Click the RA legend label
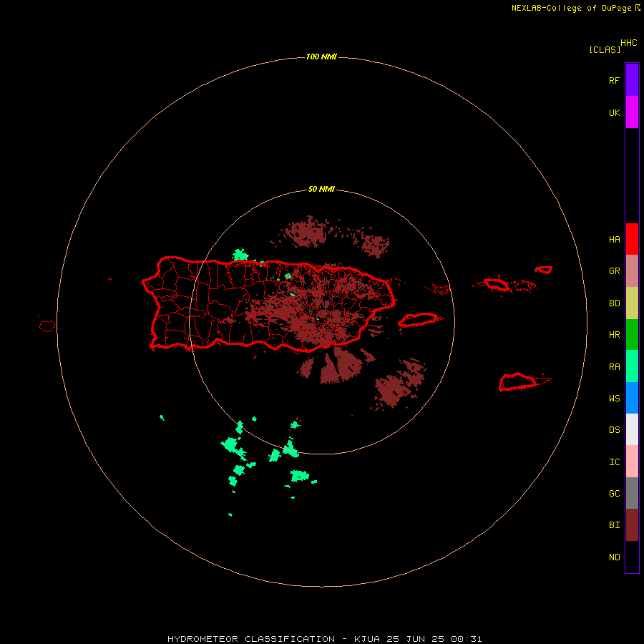The width and height of the screenshot is (644, 644). pos(614,367)
